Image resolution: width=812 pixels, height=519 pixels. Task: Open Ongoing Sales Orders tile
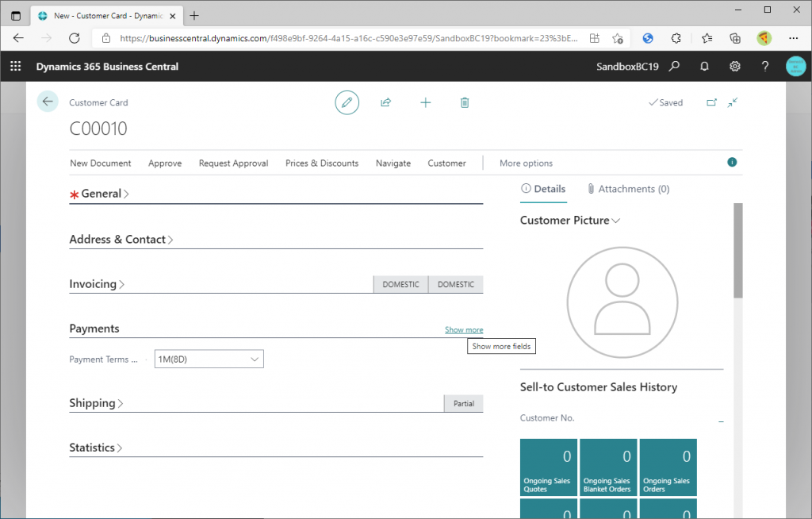[x=668, y=467]
